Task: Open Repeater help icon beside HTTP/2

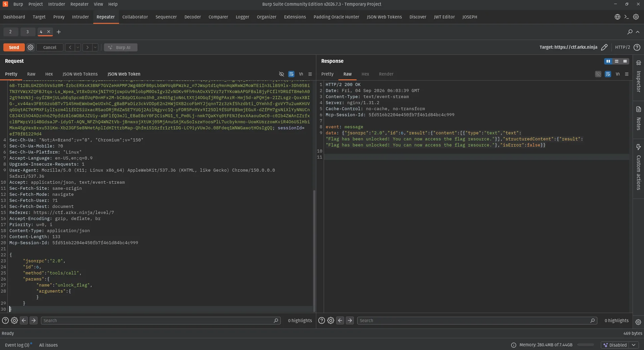Action: tap(637, 47)
